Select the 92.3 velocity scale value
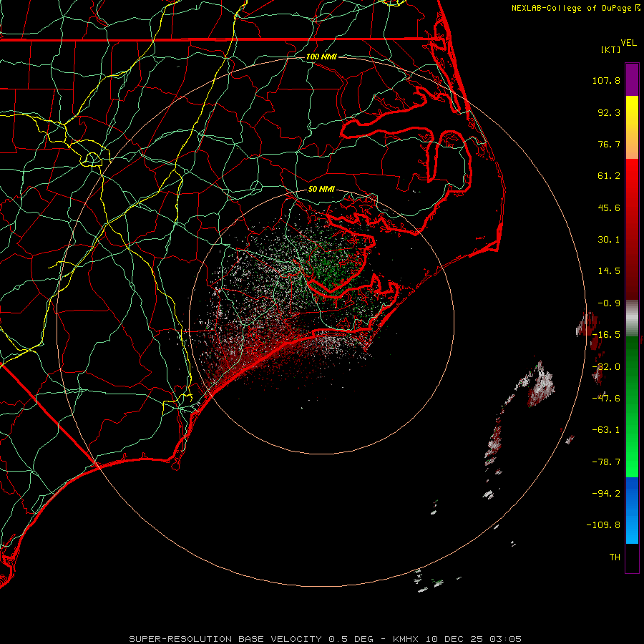Viewport: 644px width, 644px height. [x=609, y=112]
